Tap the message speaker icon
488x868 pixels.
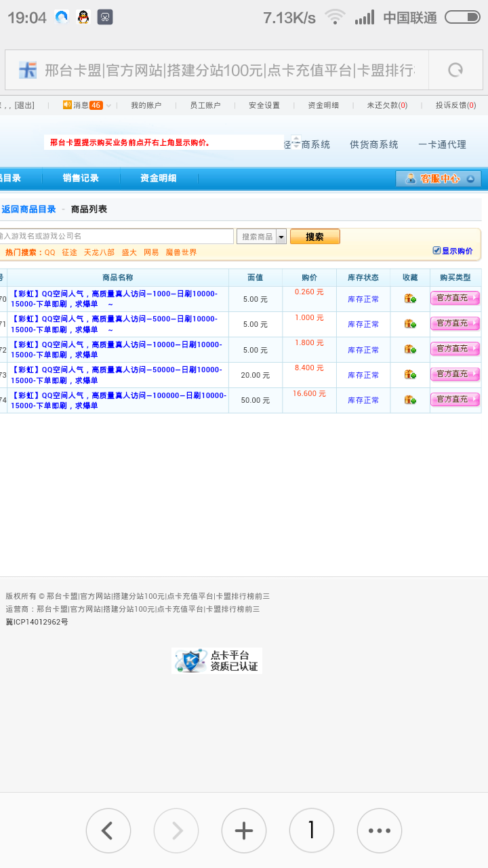(x=67, y=104)
